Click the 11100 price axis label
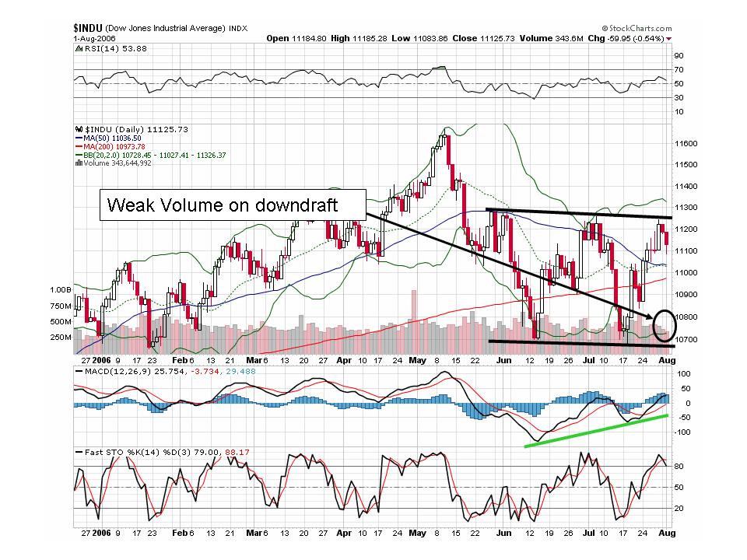Image resolution: width=747 pixels, height=560 pixels. click(686, 251)
